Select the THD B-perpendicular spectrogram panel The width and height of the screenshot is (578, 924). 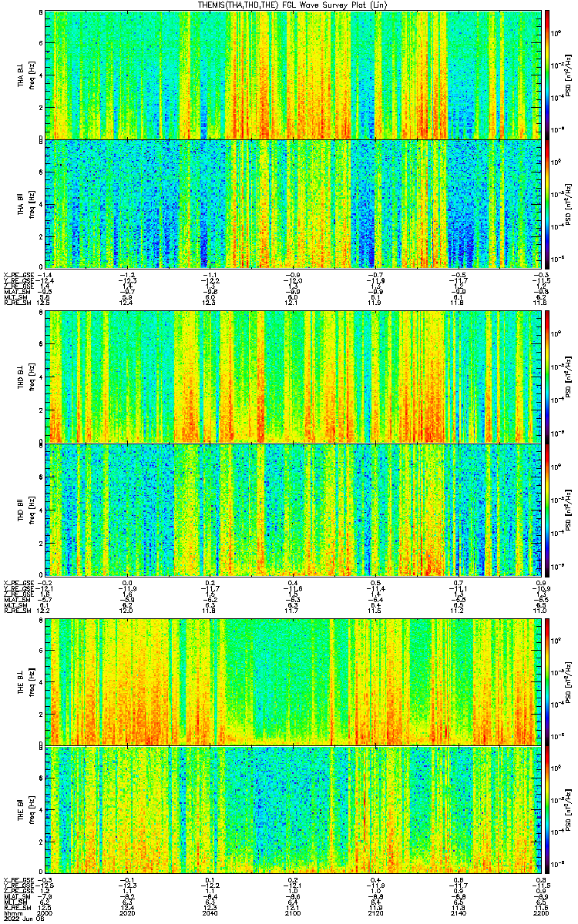pos(293,377)
